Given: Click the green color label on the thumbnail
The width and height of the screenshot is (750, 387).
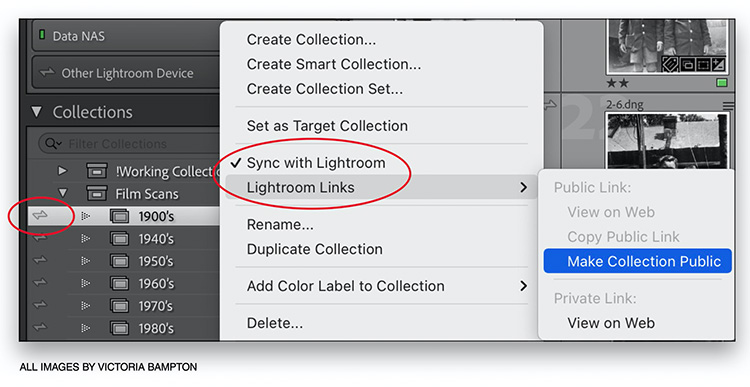Looking at the screenshot, I should click(x=722, y=83).
